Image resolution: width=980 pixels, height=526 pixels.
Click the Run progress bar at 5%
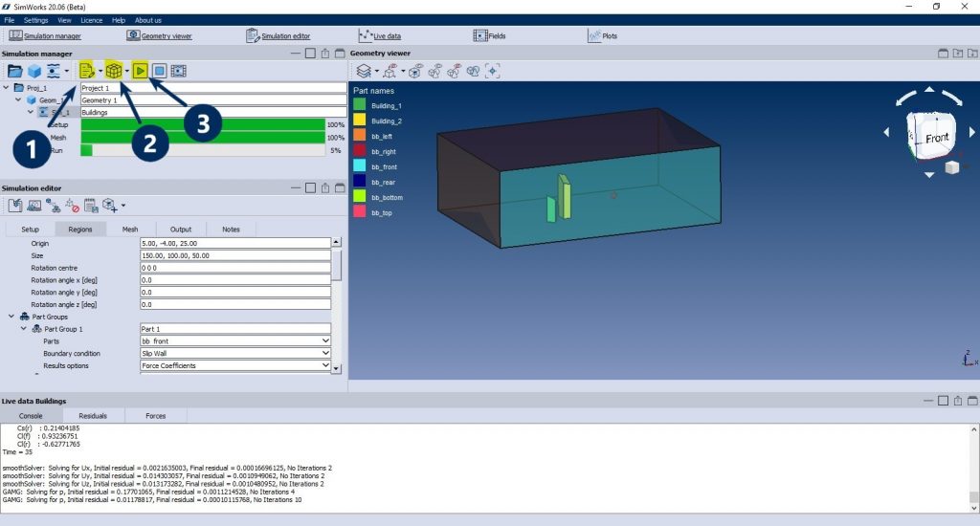(x=203, y=150)
